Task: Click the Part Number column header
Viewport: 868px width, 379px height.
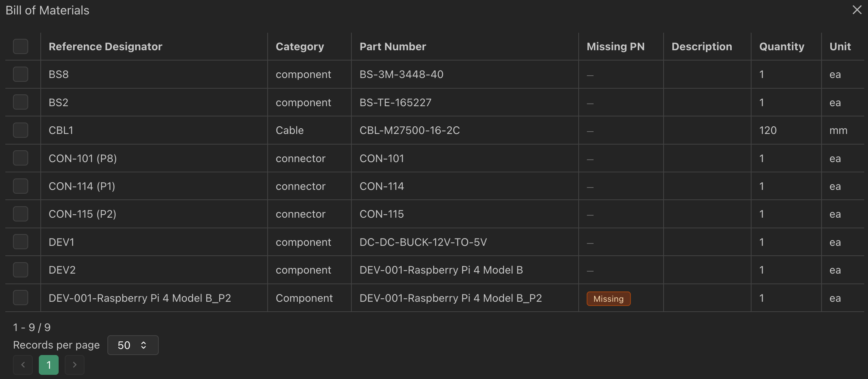Action: pos(393,46)
